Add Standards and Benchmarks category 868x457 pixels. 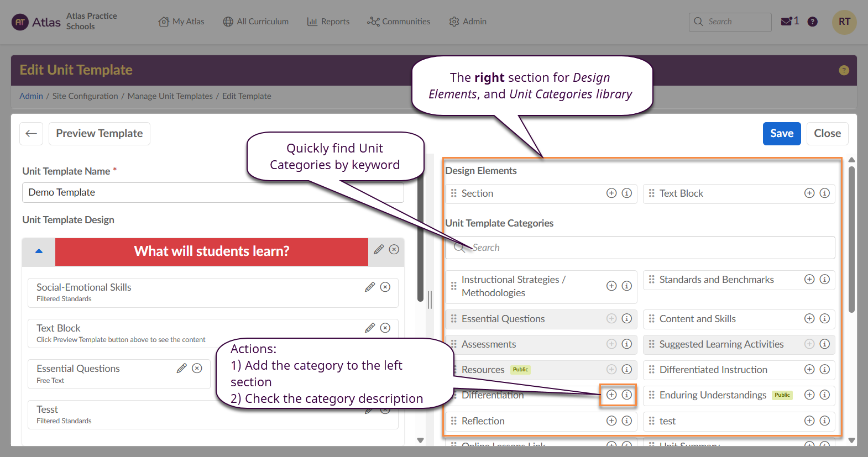(x=809, y=280)
